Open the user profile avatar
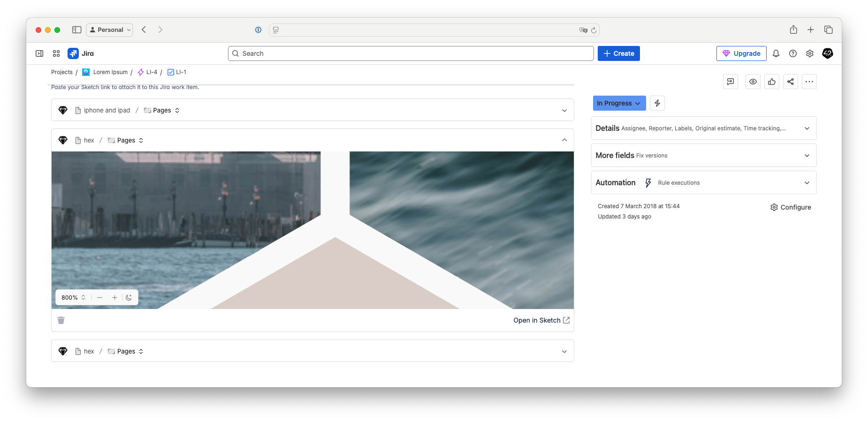The height and width of the screenshot is (422, 868). [x=828, y=53]
